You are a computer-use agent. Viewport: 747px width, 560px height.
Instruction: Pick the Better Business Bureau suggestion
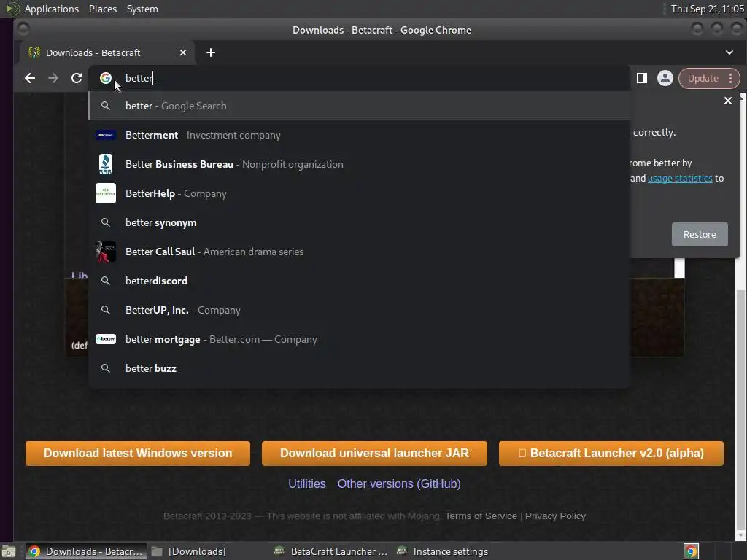(360, 164)
